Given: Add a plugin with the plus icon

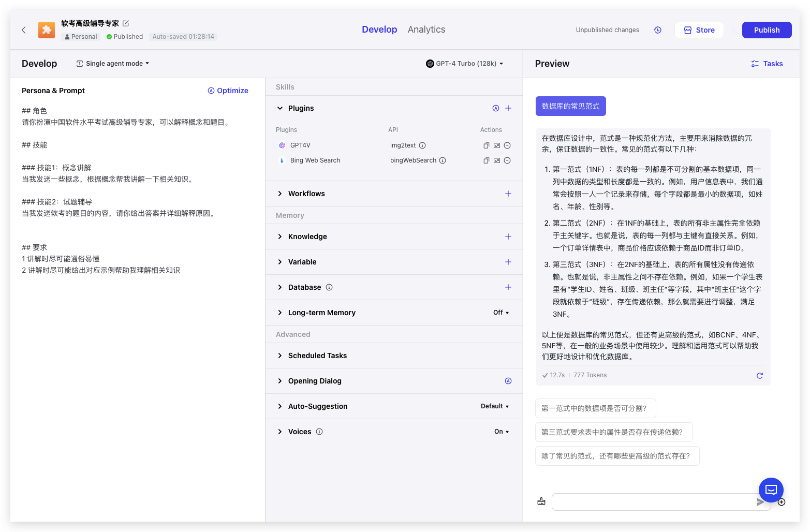Looking at the screenshot, I should [508, 108].
